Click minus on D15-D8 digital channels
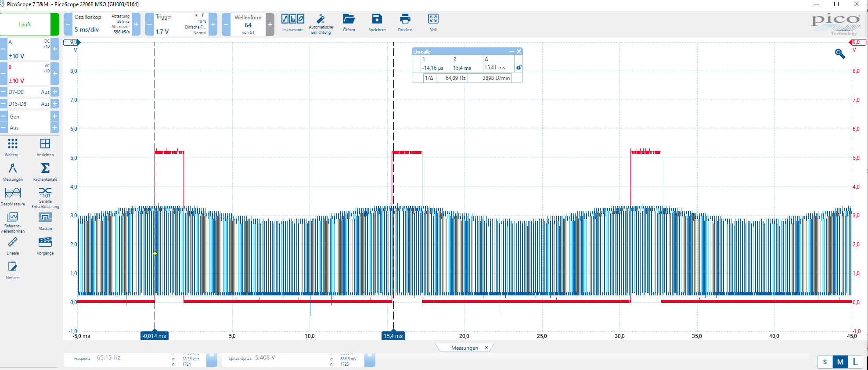Screen dimensions: 868x370 [x=3, y=104]
